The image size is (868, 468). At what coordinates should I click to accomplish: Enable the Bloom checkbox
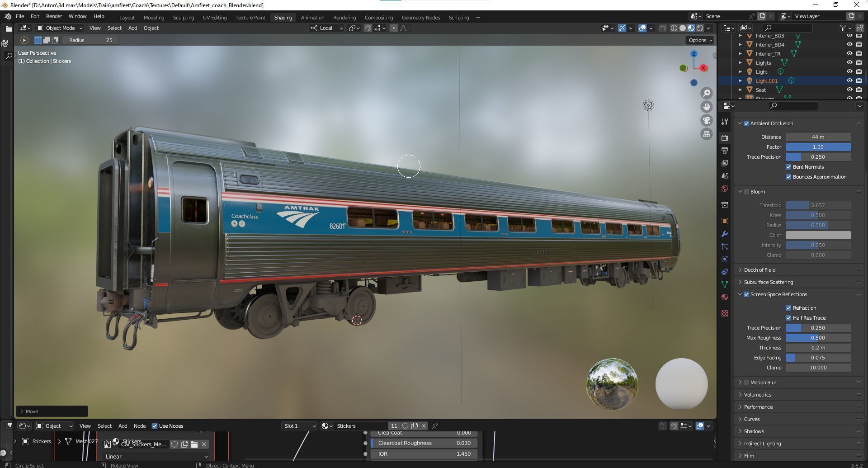pos(746,192)
